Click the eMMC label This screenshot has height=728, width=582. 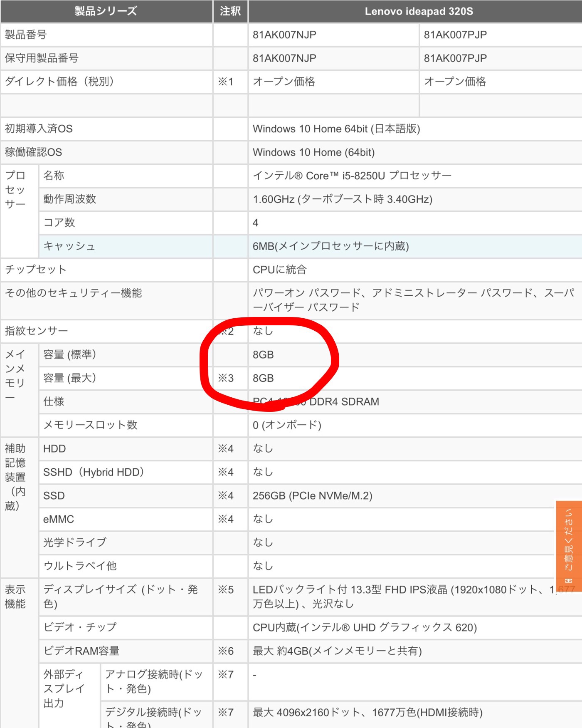point(59,519)
